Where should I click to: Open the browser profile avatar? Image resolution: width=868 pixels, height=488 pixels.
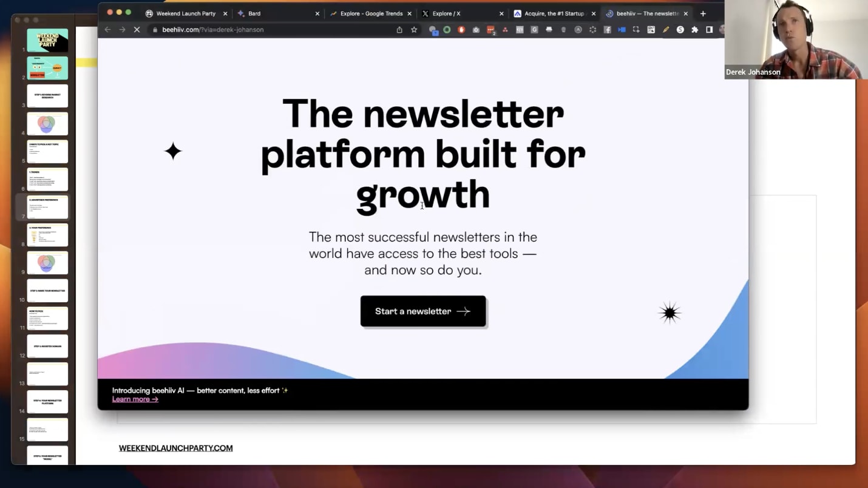[x=722, y=30]
